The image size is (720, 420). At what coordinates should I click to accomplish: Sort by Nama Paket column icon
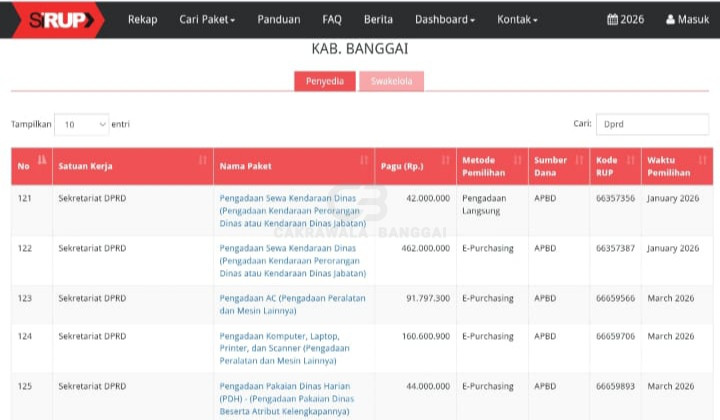(364, 160)
